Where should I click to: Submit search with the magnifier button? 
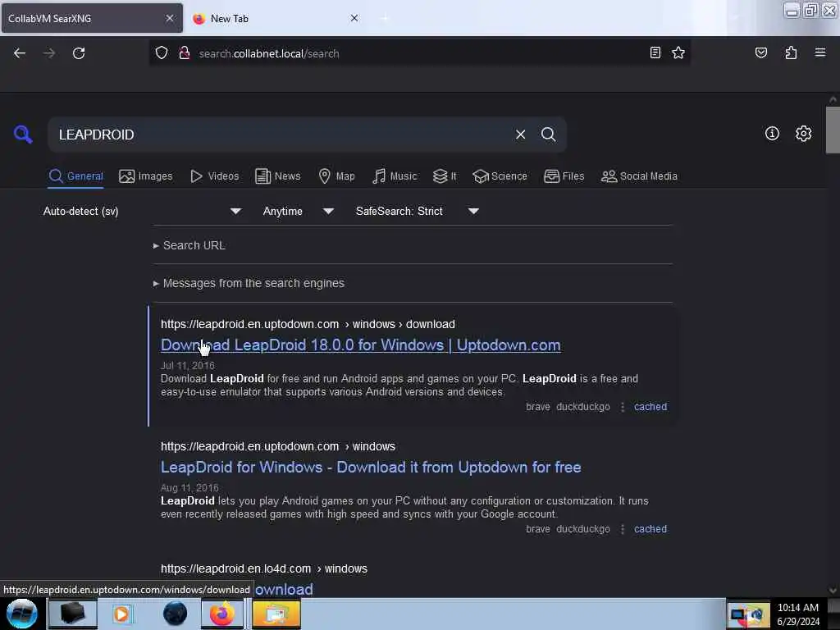click(548, 135)
